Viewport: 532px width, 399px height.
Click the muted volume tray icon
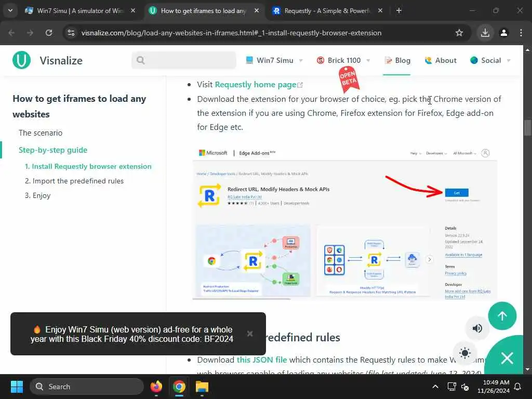[465, 387]
